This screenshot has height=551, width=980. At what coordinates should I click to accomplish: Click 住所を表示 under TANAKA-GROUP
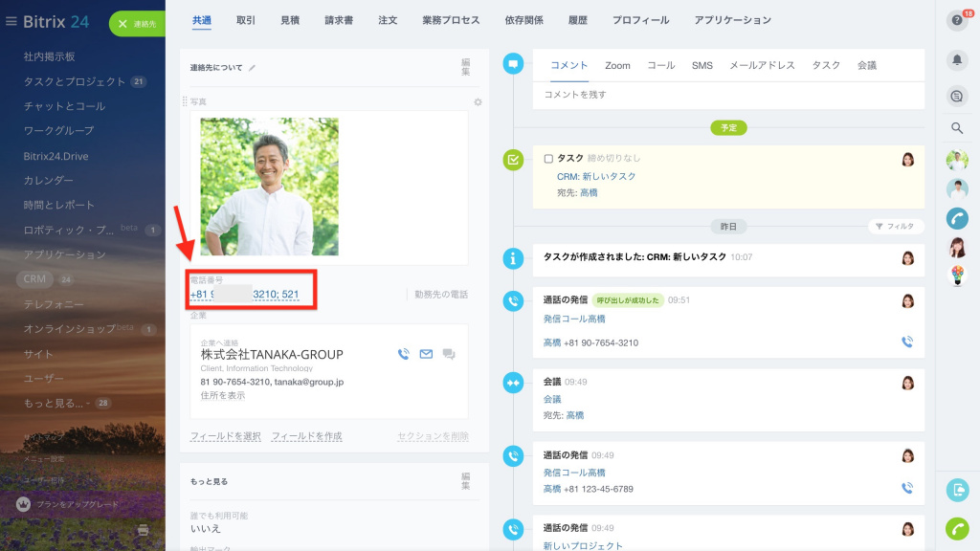point(222,395)
